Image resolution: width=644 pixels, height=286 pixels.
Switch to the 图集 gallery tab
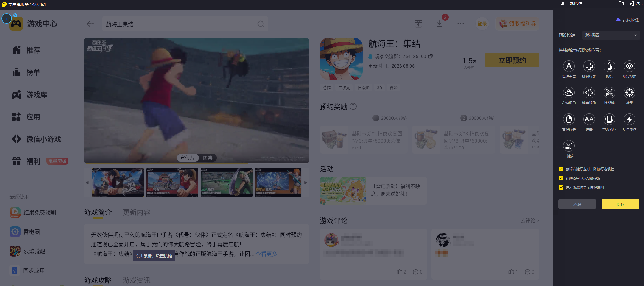[x=208, y=158]
